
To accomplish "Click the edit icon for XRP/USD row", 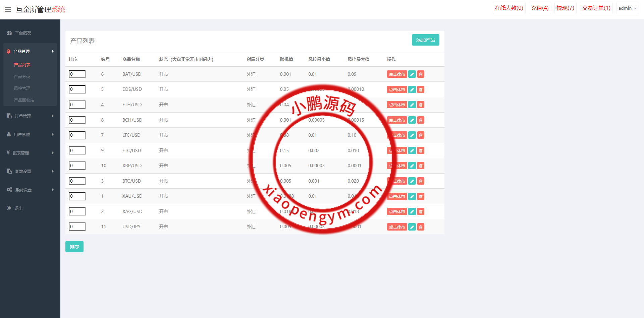I will tap(412, 166).
